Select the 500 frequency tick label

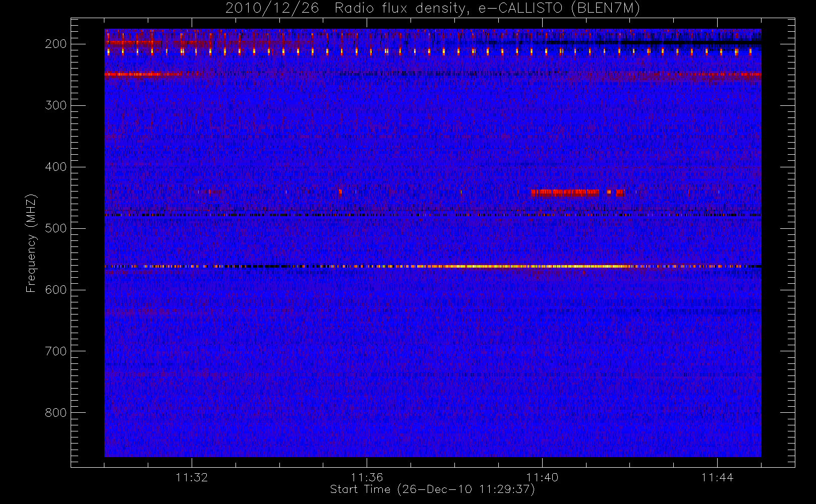point(56,228)
